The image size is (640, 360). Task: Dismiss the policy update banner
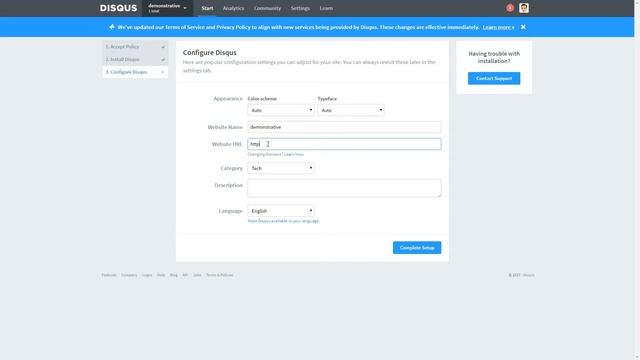point(523,27)
